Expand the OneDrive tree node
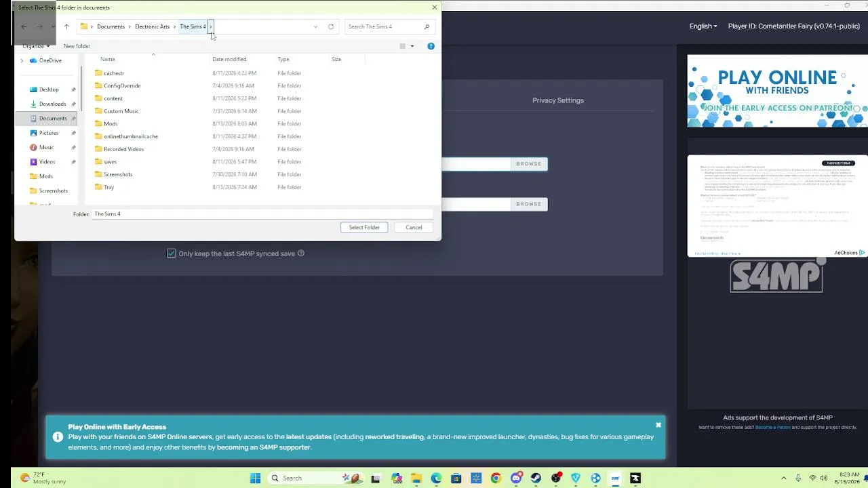The width and height of the screenshot is (868, 488). click(x=22, y=60)
